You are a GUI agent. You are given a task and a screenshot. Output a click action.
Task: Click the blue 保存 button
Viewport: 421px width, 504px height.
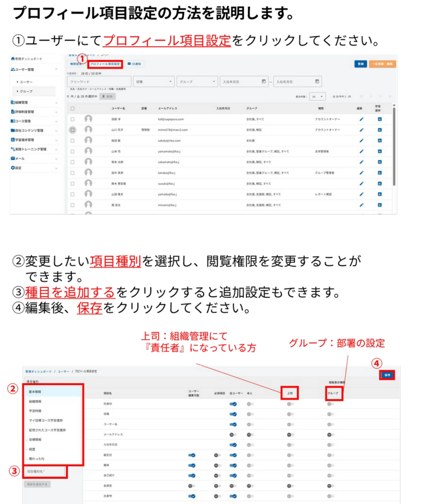click(387, 375)
